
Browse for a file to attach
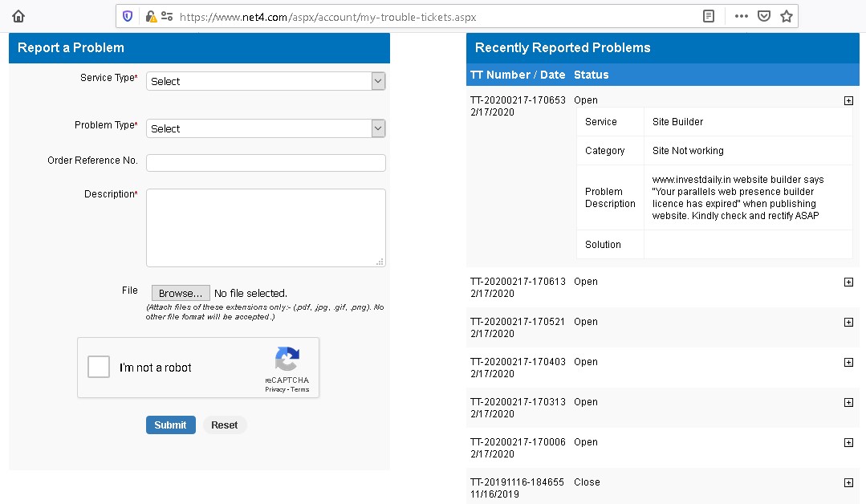[x=180, y=294]
